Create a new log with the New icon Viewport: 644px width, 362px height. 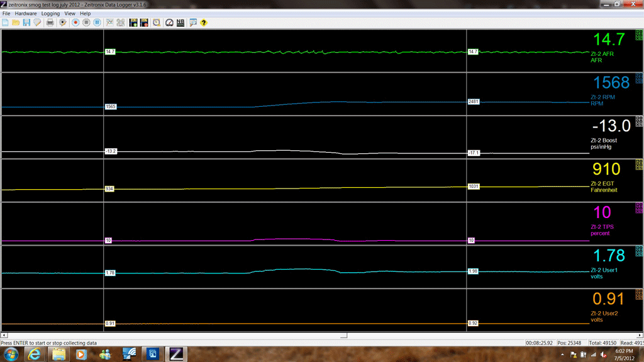click(5, 23)
